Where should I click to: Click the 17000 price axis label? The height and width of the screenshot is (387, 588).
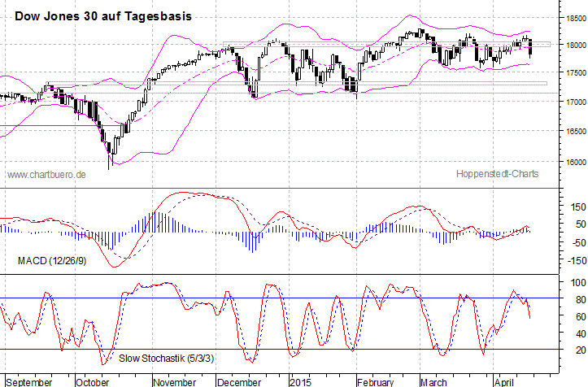pos(577,102)
